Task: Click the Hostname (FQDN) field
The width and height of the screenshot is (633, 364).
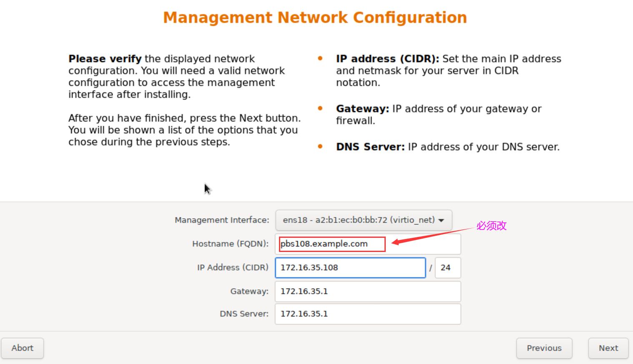Action: point(368,244)
